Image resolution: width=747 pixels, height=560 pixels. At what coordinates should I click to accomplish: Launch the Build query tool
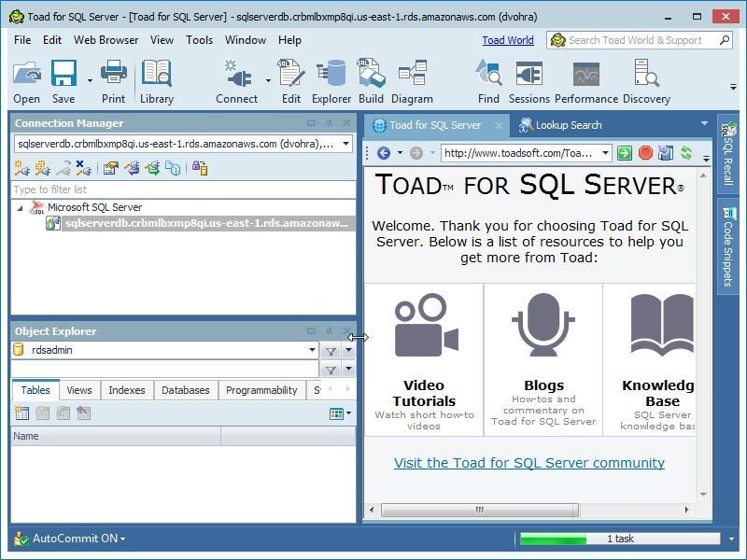click(371, 81)
